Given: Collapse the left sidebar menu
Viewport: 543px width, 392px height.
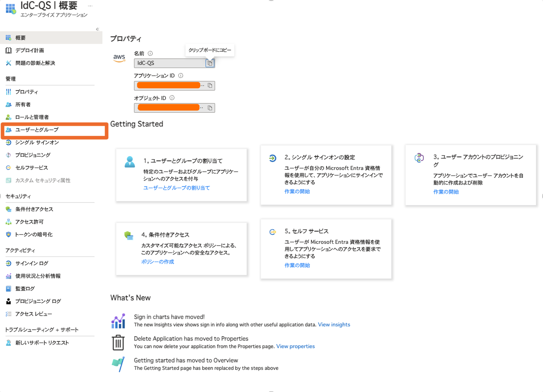Looking at the screenshot, I should tap(97, 29).
